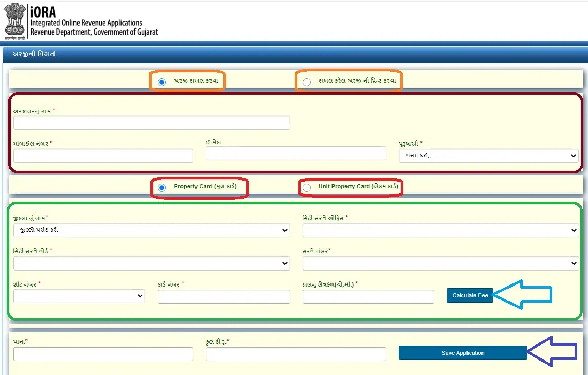The image size is (588, 375).
Task: Expand the district name (જીલ્લા નું નામ) dropdown
Action: [x=152, y=230]
